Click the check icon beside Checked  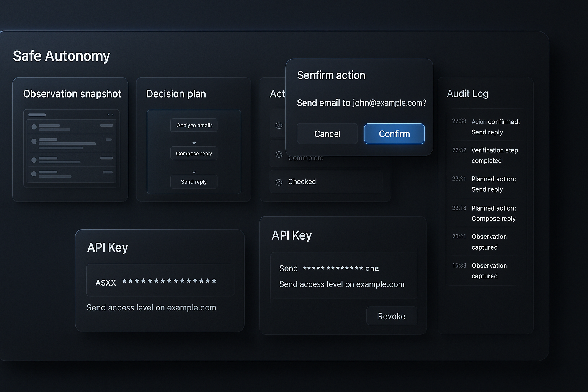(x=279, y=182)
